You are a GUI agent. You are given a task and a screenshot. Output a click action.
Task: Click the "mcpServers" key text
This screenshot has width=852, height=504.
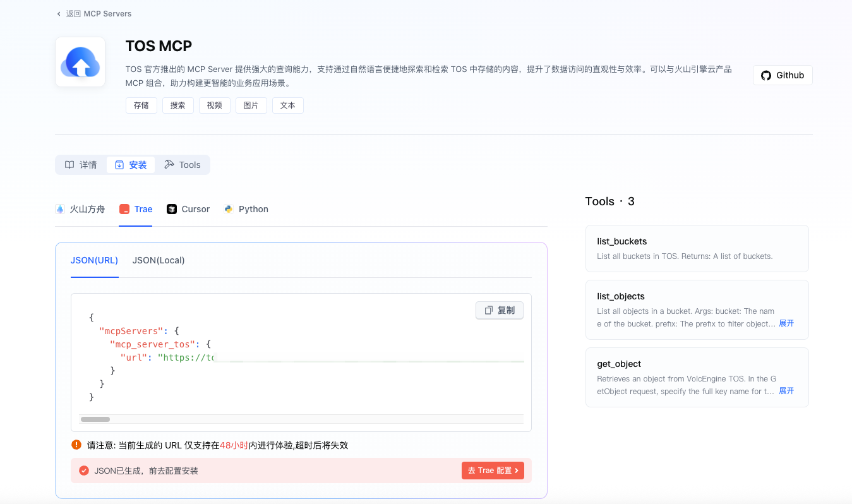(131, 331)
